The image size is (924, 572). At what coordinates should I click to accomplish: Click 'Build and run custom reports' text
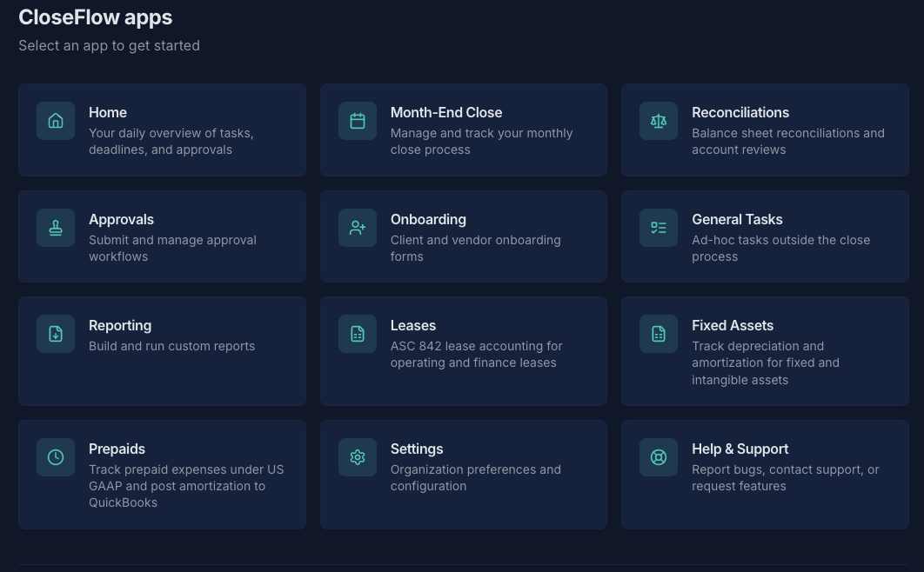(171, 346)
